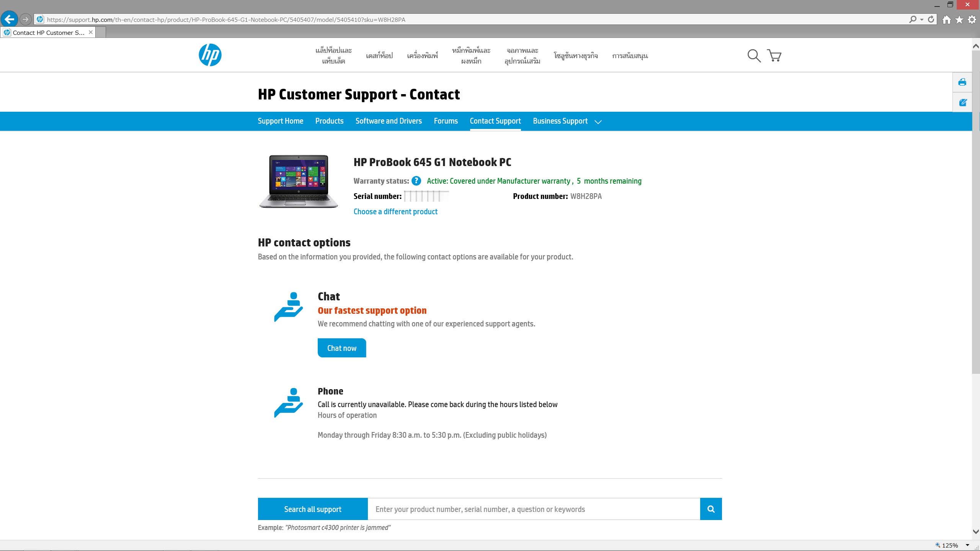Click scrollbar down arrow
980x551 pixels.
(976, 531)
